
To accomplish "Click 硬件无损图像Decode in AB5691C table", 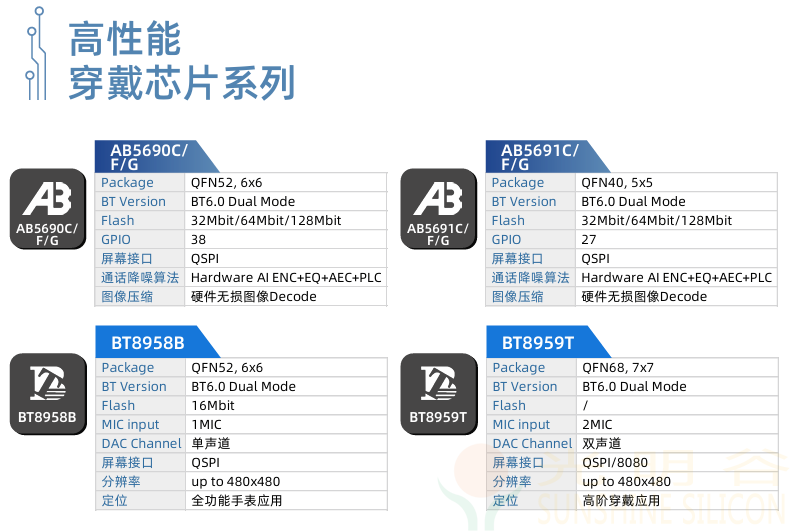I will pos(644,296).
